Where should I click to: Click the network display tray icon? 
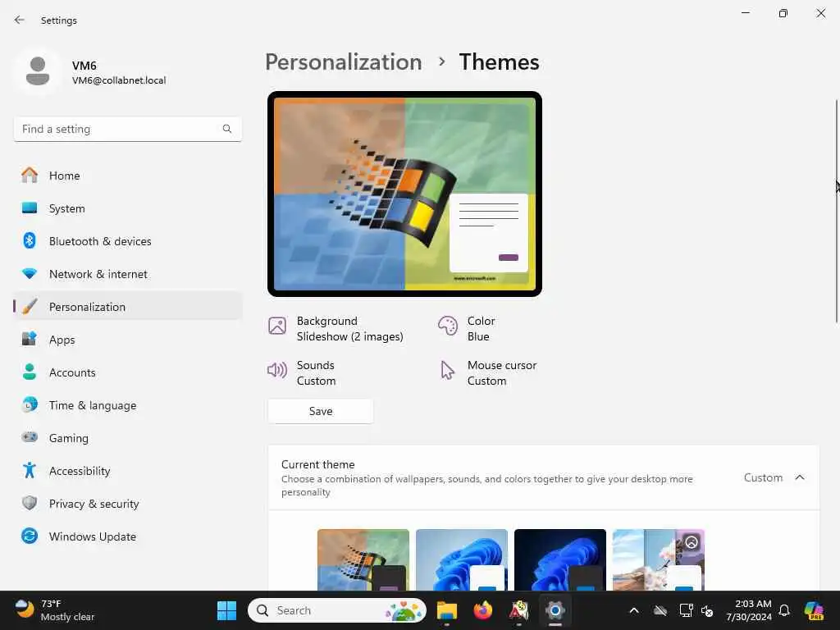click(686, 610)
